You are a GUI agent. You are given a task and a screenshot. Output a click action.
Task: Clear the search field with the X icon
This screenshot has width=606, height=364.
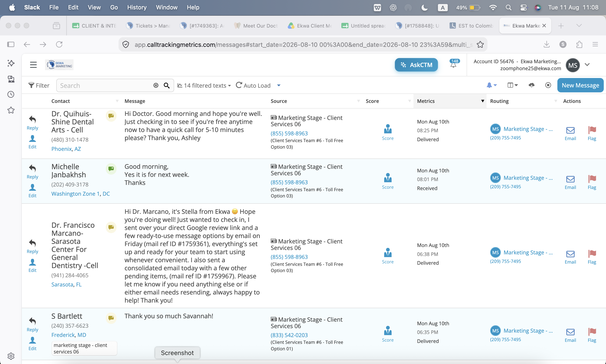156,85
